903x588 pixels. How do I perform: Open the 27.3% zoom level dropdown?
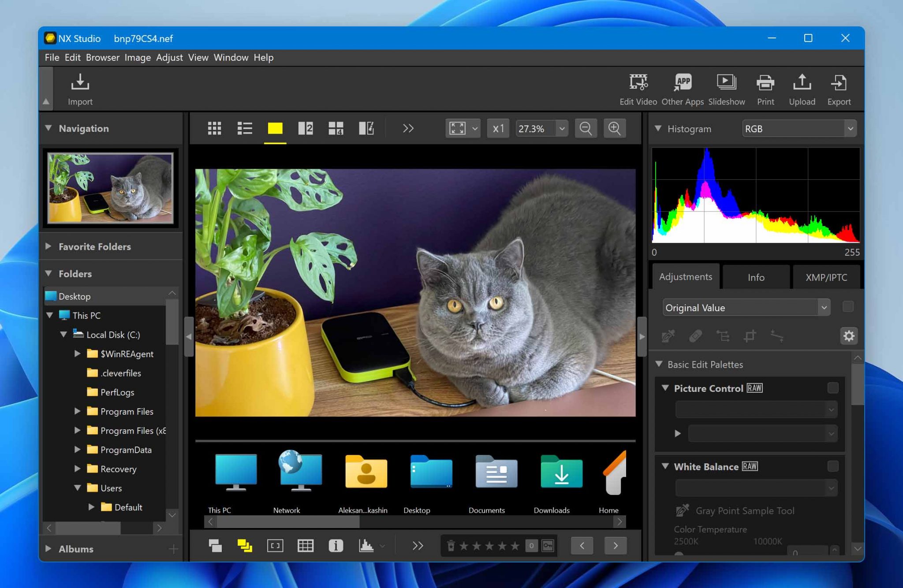coord(562,129)
